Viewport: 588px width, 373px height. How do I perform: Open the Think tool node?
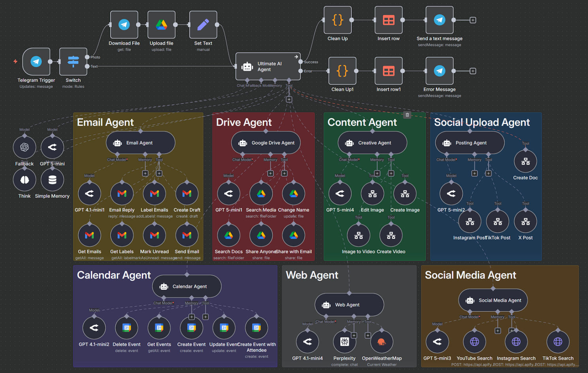[24, 180]
